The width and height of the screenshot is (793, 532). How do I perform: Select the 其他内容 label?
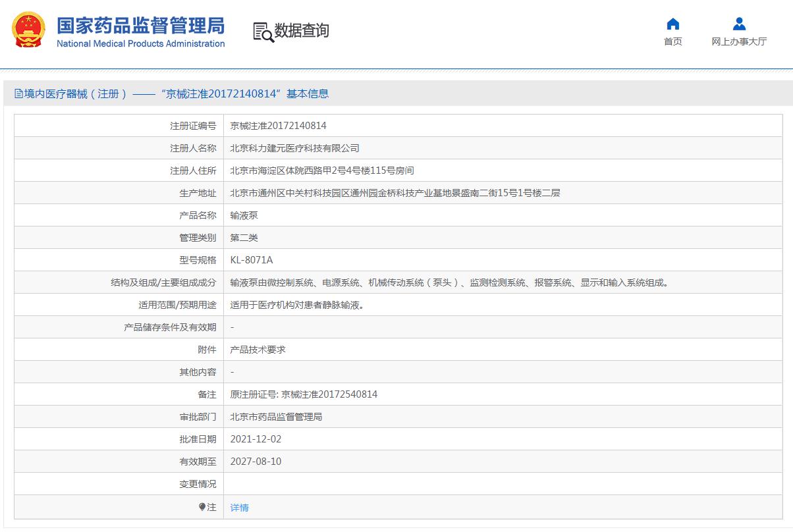(x=198, y=372)
